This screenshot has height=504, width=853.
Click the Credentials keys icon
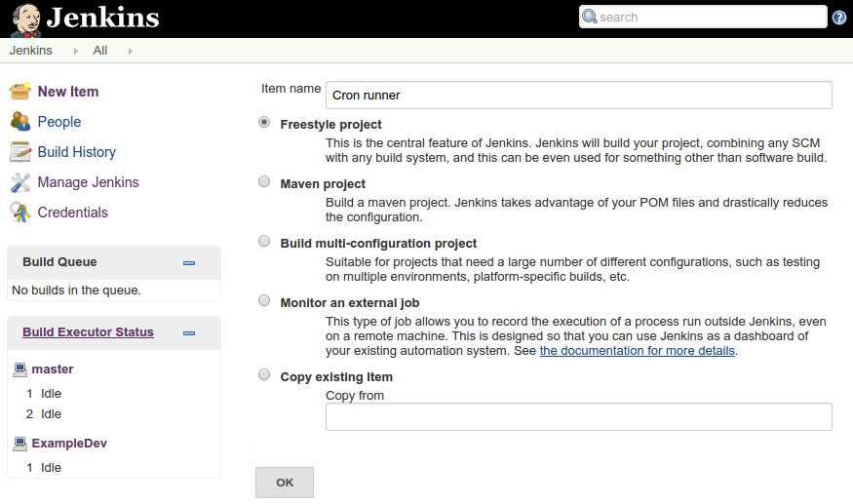(x=20, y=213)
